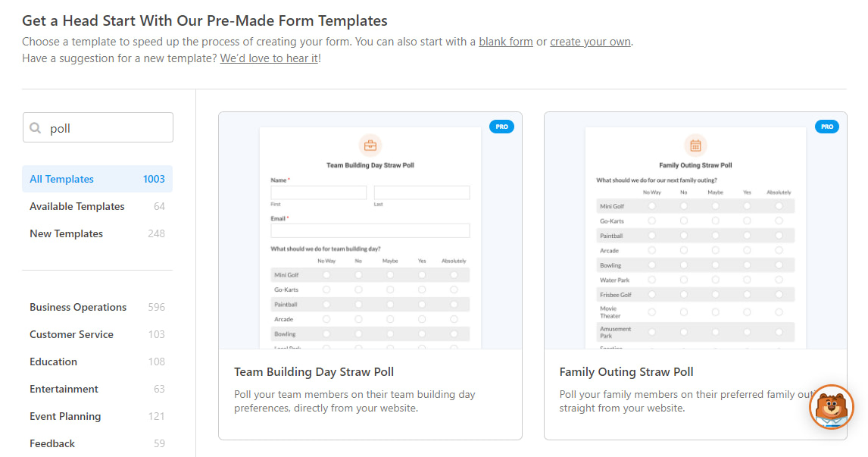The image size is (868, 457).
Task: Click the create your own link
Action: pyautogui.click(x=590, y=42)
